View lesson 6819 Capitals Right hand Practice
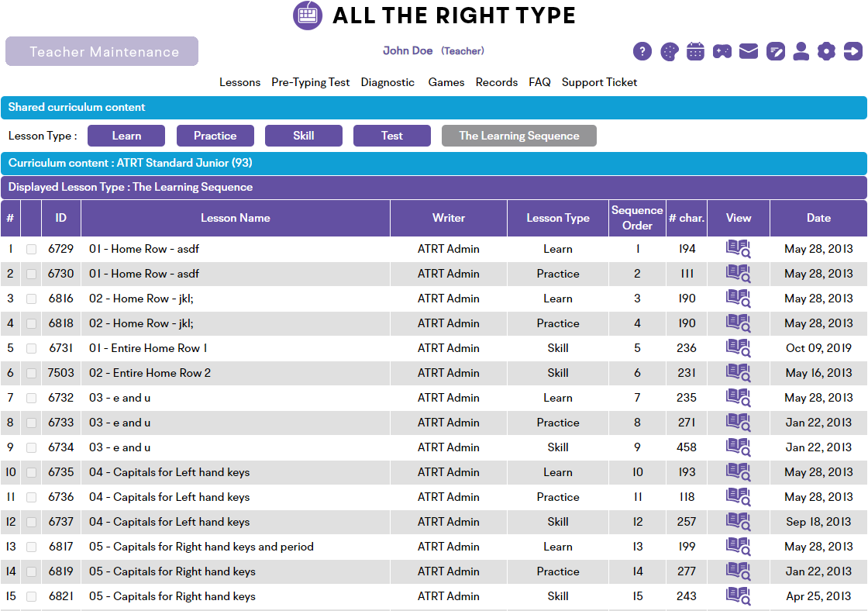Image resolution: width=868 pixels, height=611 pixels. [x=739, y=571]
